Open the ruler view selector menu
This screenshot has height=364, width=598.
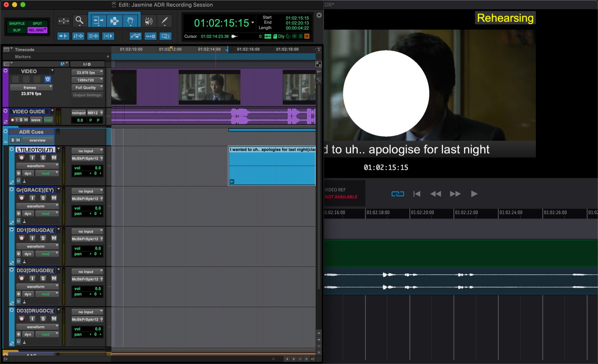coord(8,49)
